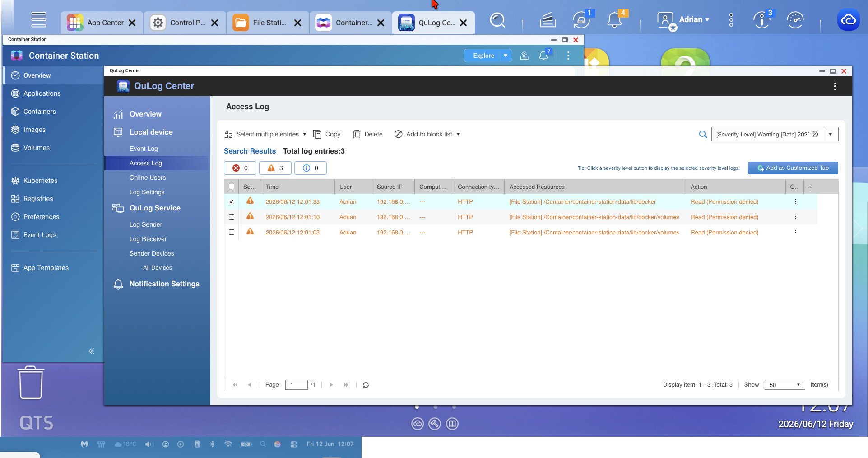Toggle the error severity filter showing 0
Viewport: 868px width, 458px height.
coord(240,168)
